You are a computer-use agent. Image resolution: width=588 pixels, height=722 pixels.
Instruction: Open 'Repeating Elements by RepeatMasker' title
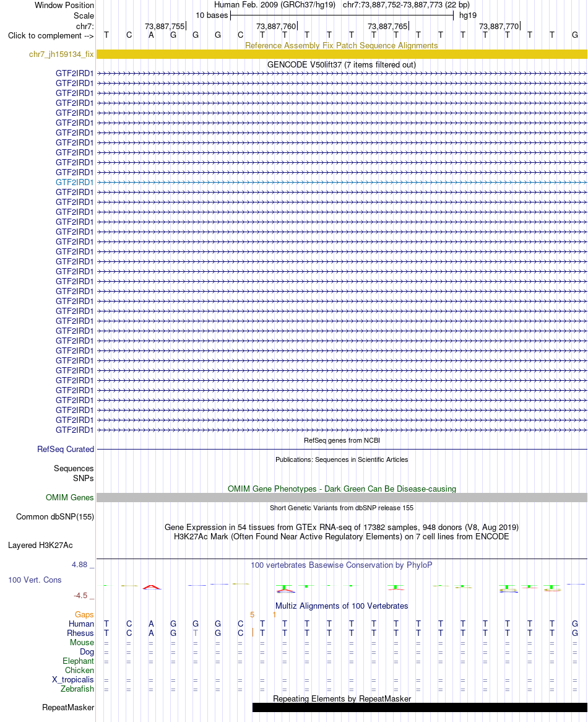[x=342, y=699]
